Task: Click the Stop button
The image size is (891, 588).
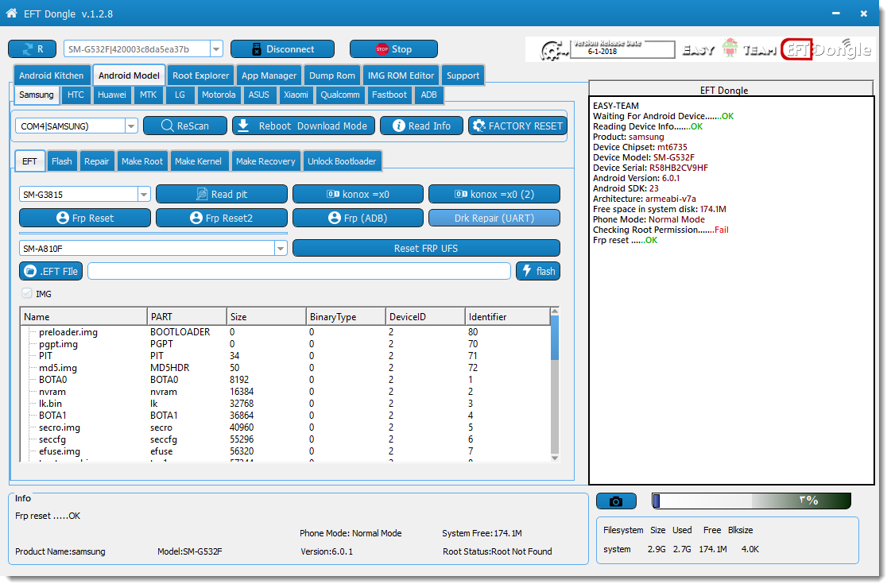Action: 393,49
